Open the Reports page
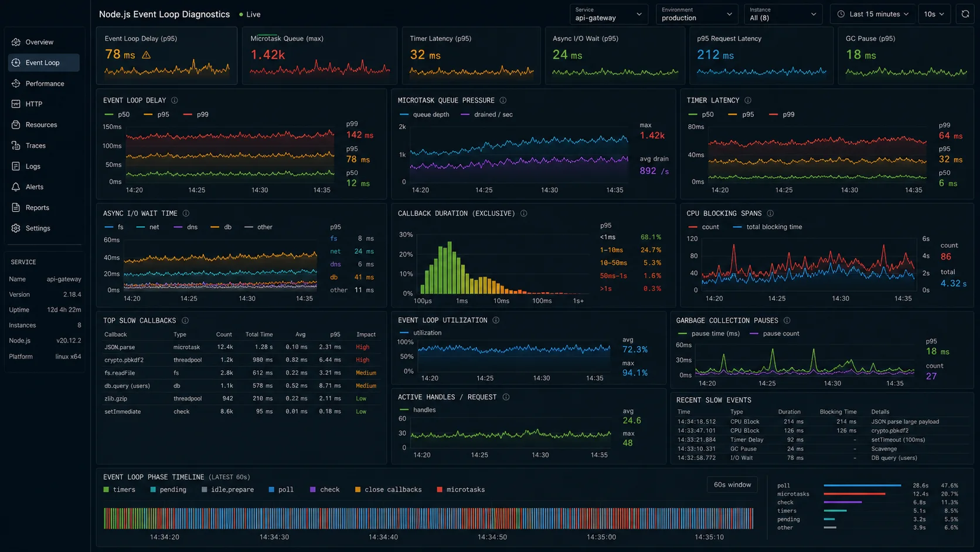Screen dimensions: 980x552 pos(44,208)
